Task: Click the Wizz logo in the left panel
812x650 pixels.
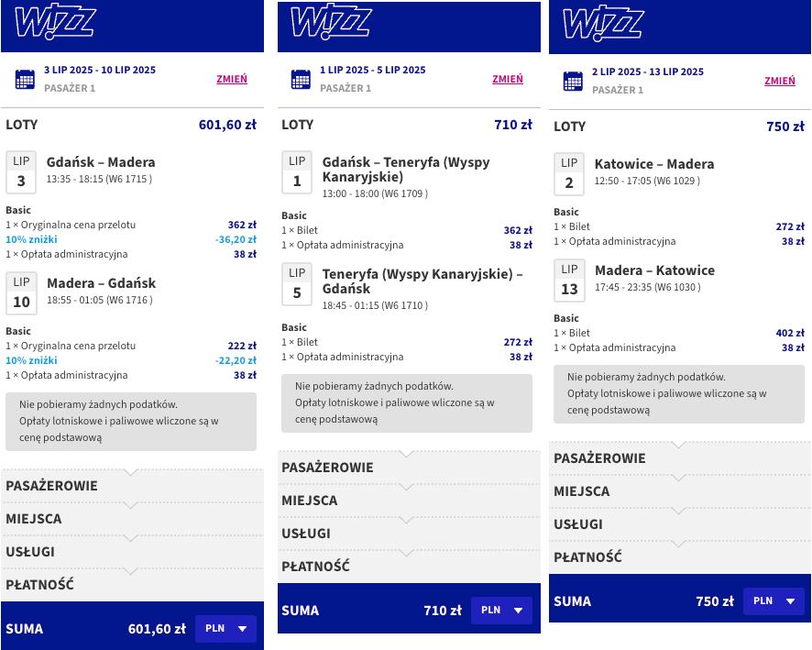Action: pos(55,23)
